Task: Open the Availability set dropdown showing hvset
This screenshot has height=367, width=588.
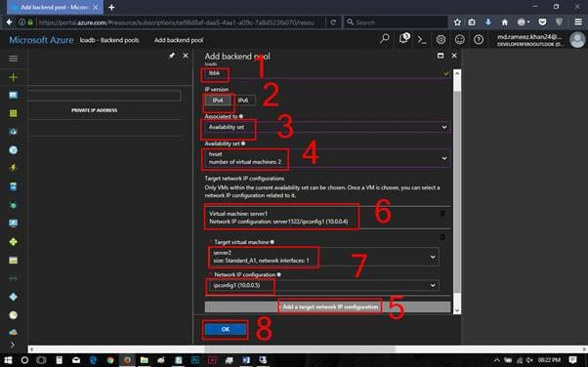Action: 327,158
